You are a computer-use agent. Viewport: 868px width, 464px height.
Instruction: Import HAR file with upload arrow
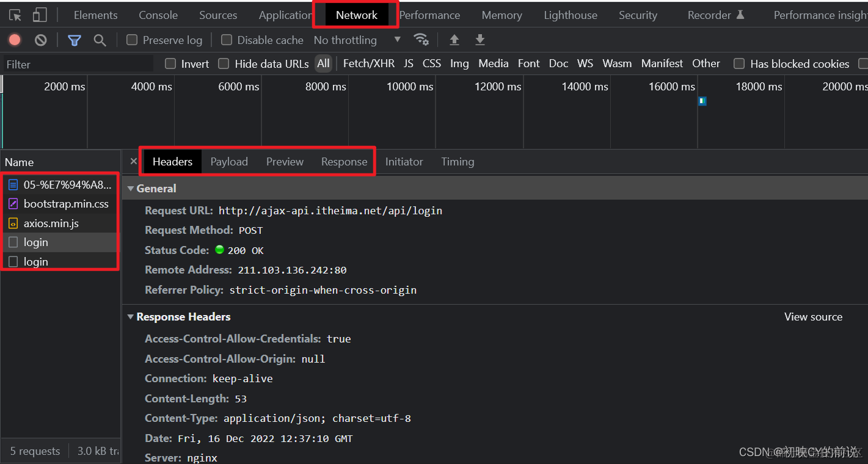[x=454, y=40]
